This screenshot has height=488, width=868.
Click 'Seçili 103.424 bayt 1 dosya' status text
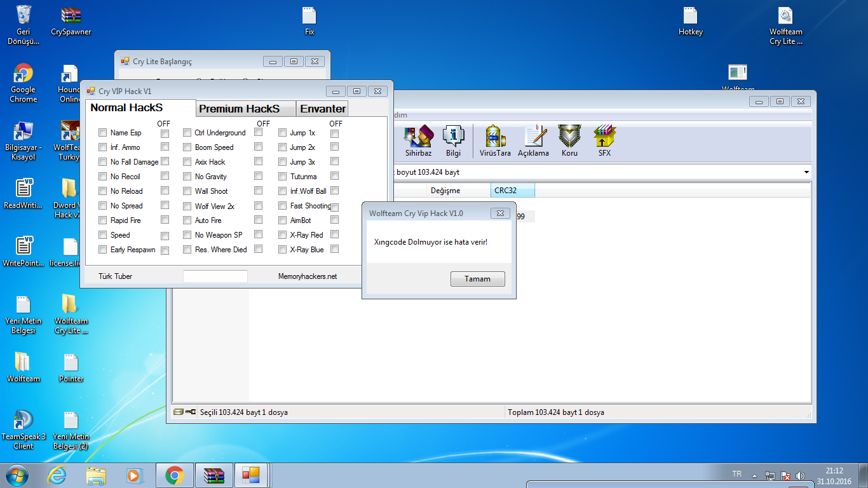(x=244, y=412)
